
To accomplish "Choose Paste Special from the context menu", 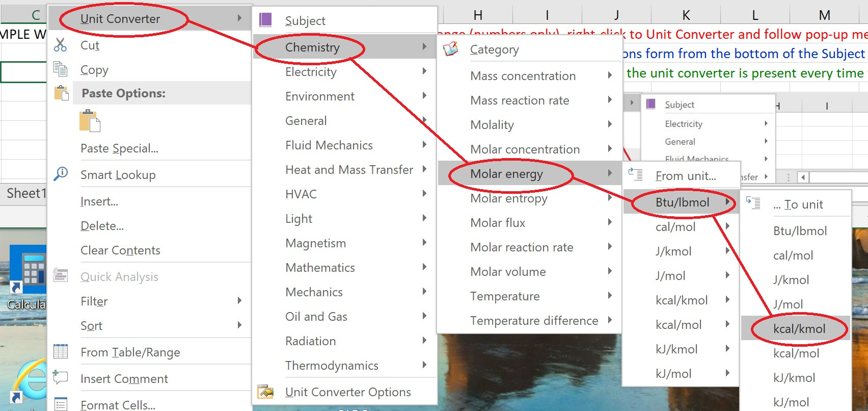I will [x=119, y=148].
